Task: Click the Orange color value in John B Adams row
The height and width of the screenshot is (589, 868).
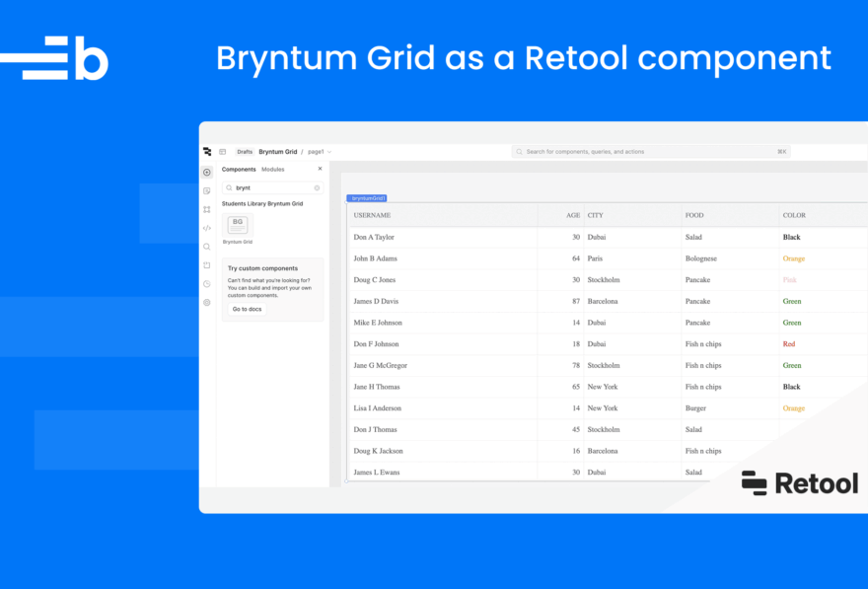Action: (793, 258)
